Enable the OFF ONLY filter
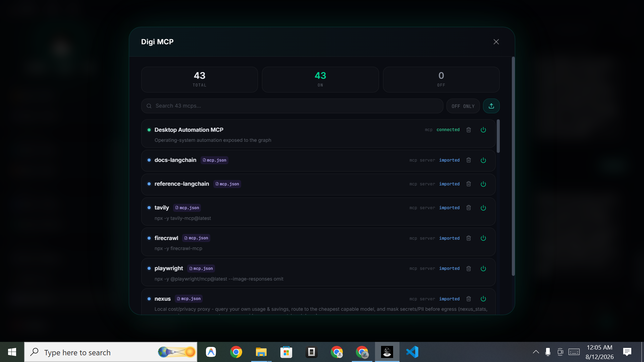 point(463,106)
